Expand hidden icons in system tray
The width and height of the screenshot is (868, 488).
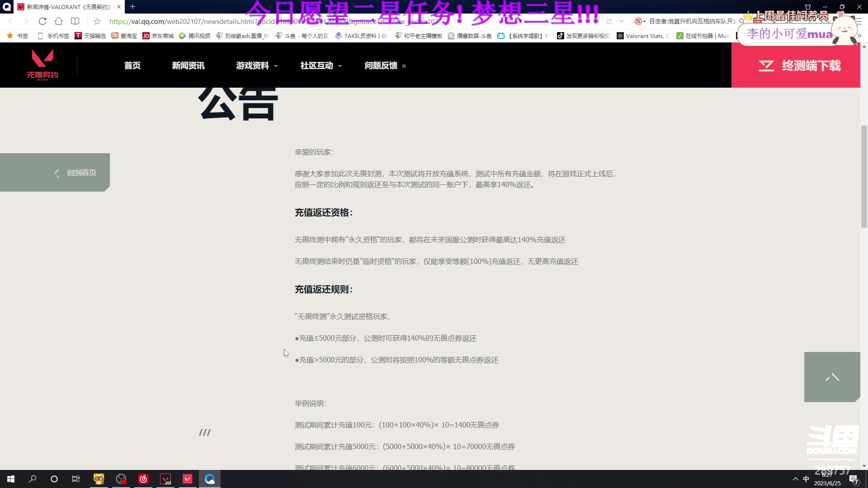[x=795, y=479]
